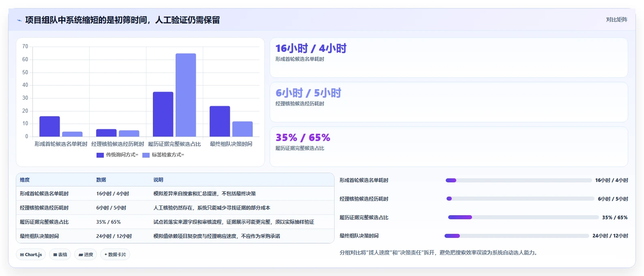Click the 经理核验候选经历耗时 progress bar
This screenshot has height=276, width=644.
coord(520,199)
